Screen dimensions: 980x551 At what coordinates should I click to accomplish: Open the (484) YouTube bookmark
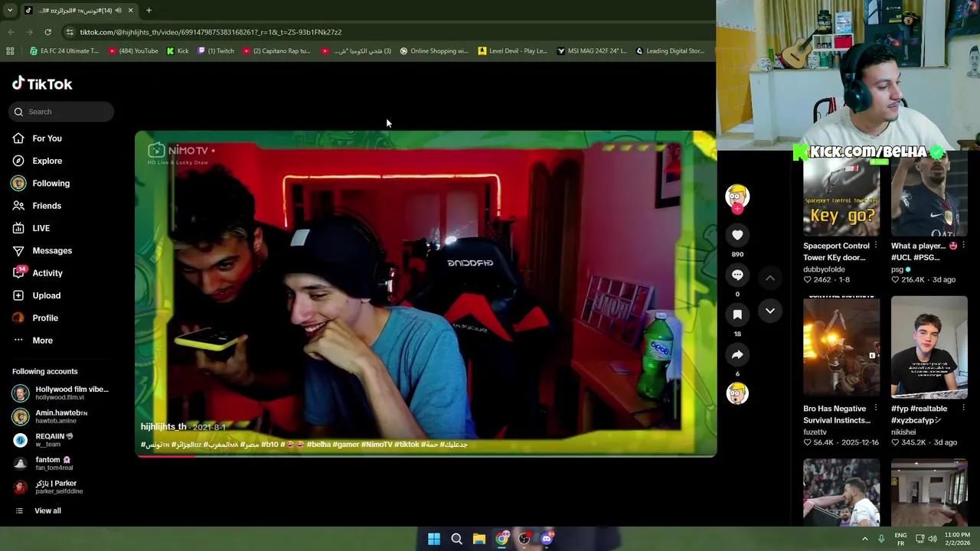point(133,51)
